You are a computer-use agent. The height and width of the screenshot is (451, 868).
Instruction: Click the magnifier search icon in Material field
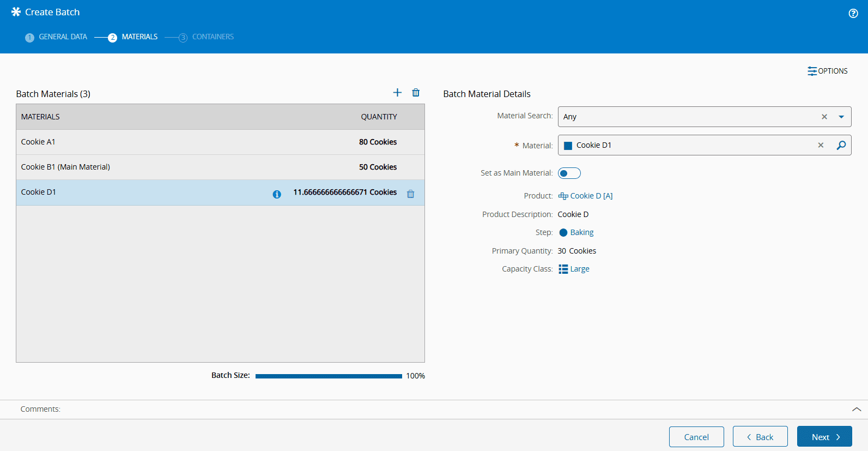(841, 145)
